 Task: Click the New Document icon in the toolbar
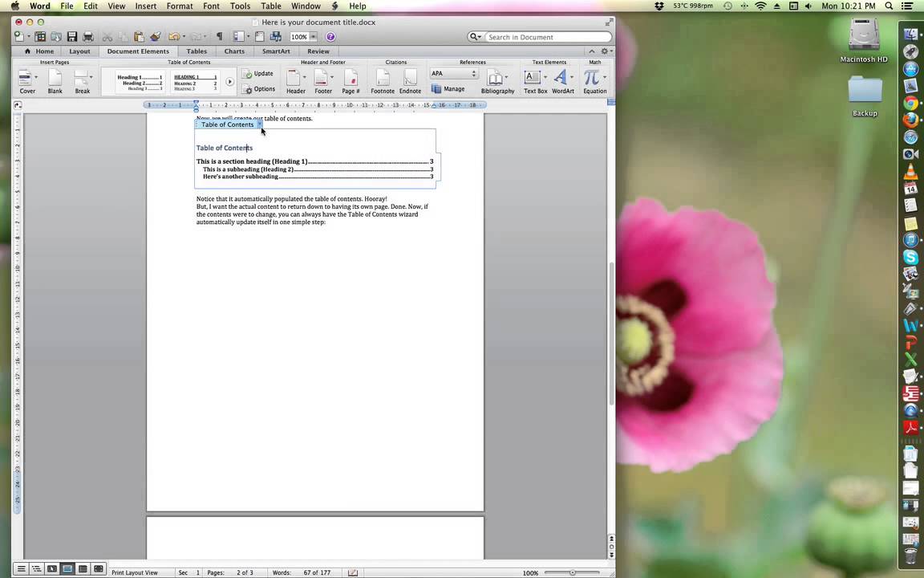coord(19,37)
